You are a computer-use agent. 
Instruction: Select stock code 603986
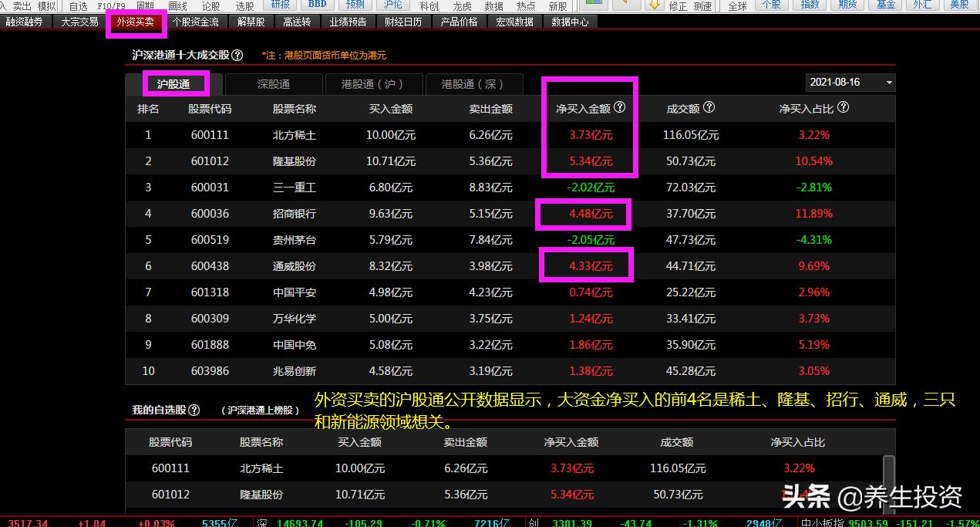click(x=210, y=371)
